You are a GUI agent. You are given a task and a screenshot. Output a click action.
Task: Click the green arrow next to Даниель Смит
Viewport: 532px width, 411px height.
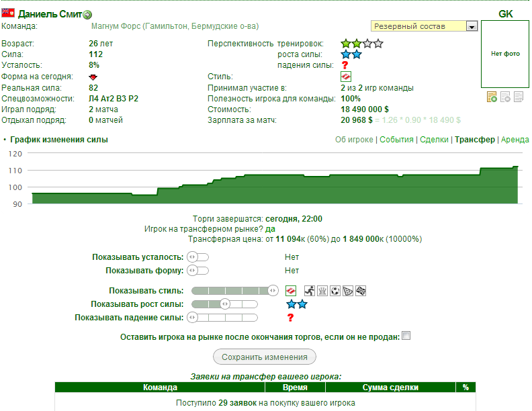(87, 15)
